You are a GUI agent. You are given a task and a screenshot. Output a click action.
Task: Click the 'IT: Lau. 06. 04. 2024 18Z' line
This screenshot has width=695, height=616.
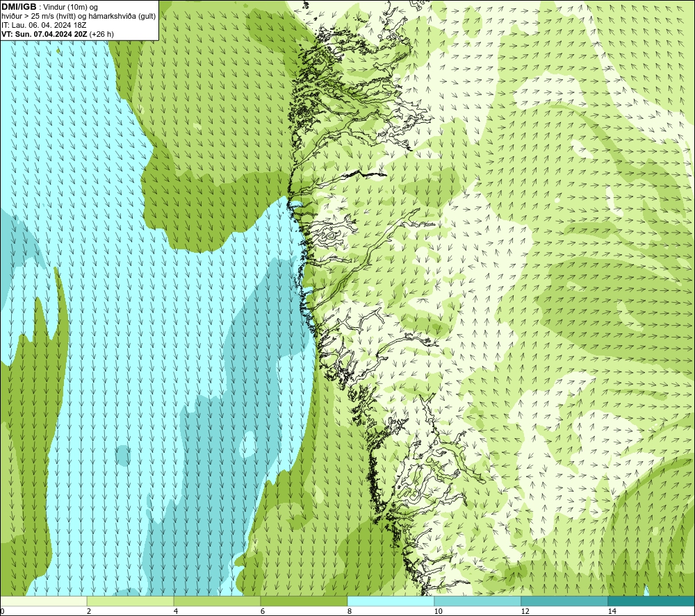click(x=44, y=25)
